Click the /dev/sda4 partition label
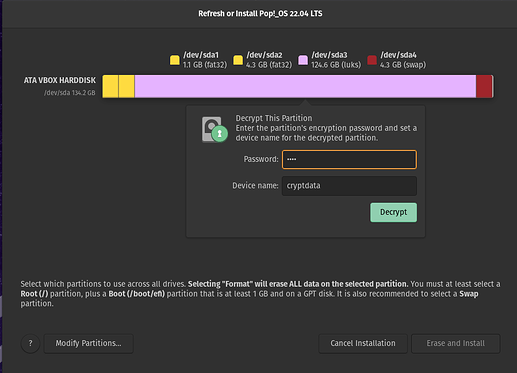 (x=398, y=55)
